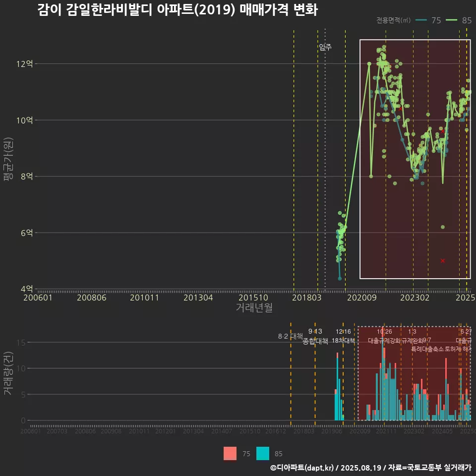Click the 특례대출축소 policy label
The height and width of the screenshot is (476, 476).
[x=427, y=349]
